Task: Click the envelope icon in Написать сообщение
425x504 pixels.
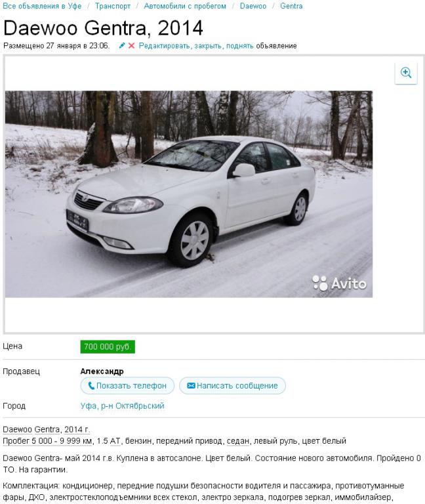Action: click(x=191, y=385)
